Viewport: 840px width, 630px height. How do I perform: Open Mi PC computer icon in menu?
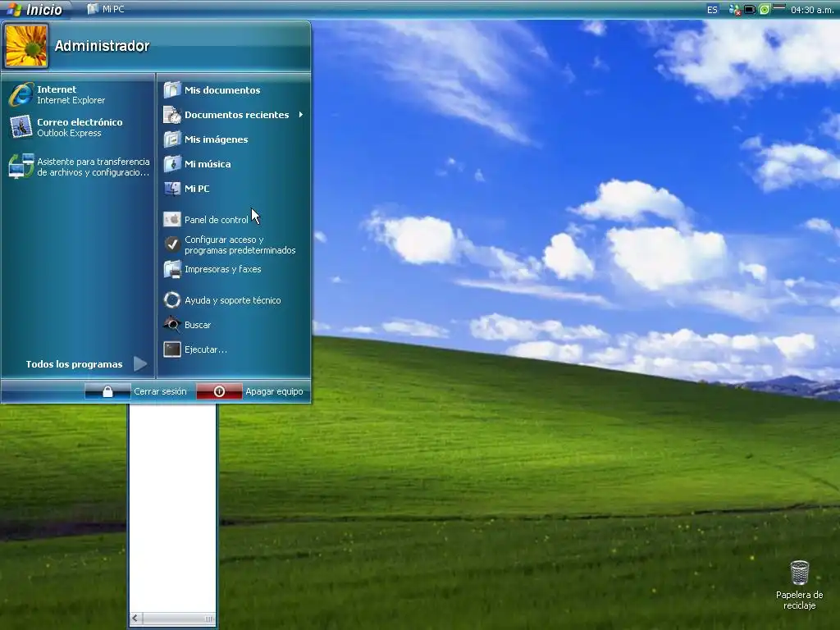coord(172,189)
